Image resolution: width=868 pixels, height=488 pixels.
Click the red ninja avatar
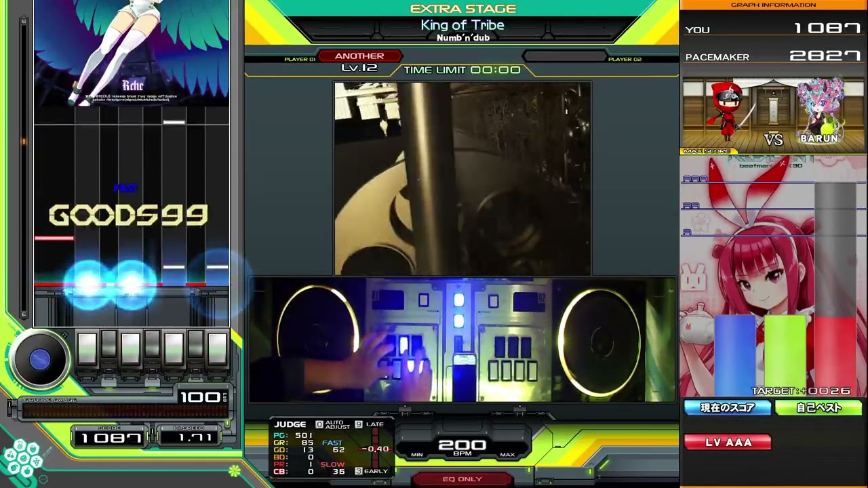[x=728, y=111]
